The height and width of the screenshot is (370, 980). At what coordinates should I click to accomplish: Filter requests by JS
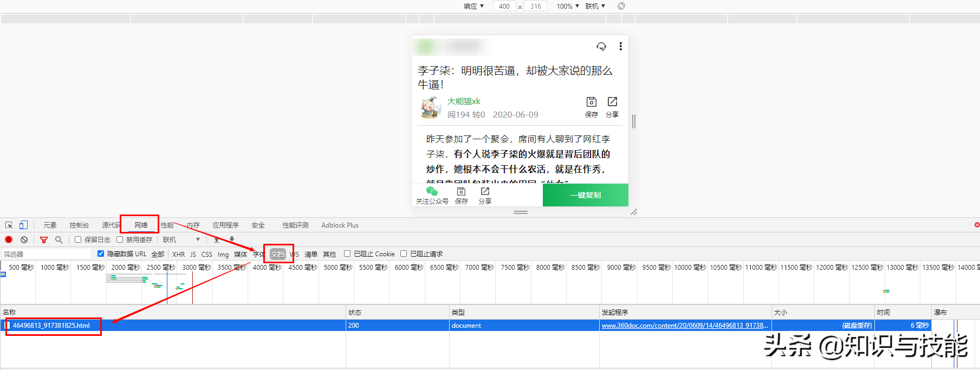[193, 254]
